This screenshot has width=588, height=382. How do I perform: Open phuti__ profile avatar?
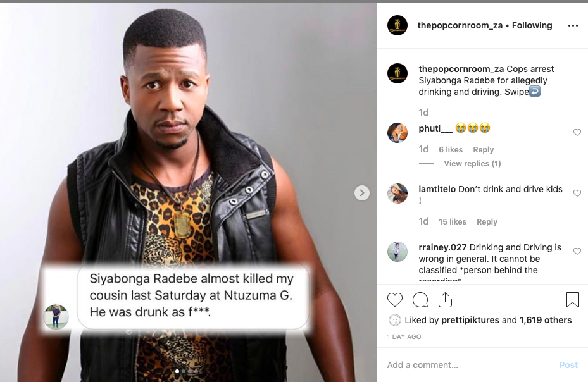397,133
